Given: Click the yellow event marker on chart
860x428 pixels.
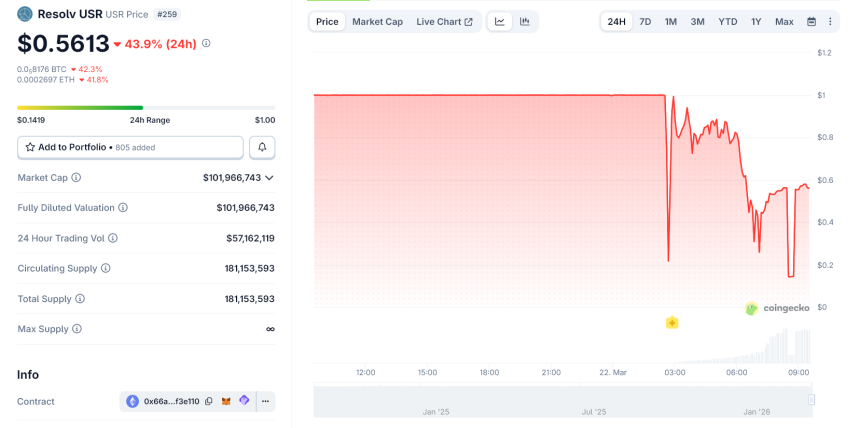Looking at the screenshot, I should [672, 322].
